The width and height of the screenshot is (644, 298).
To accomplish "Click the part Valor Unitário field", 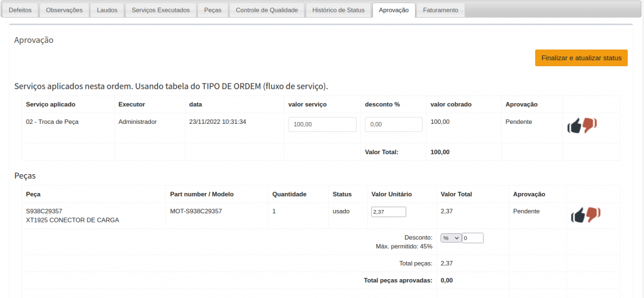I will pos(388,212).
